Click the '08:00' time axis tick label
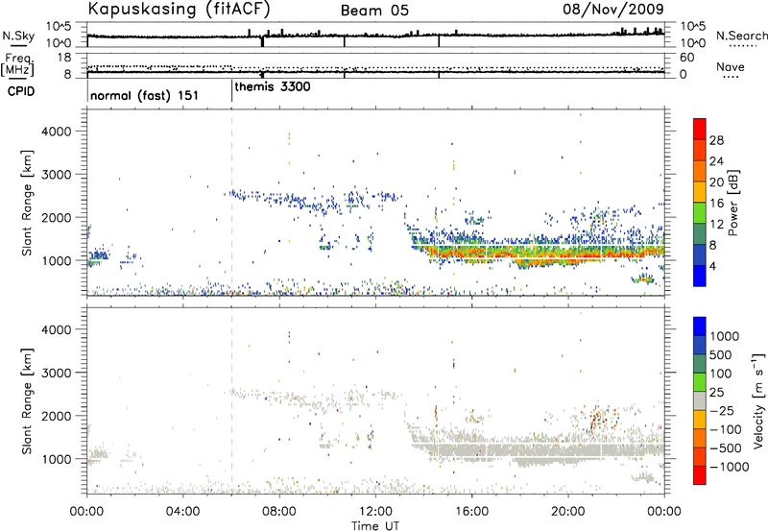The width and height of the screenshot is (768, 532). point(279,512)
